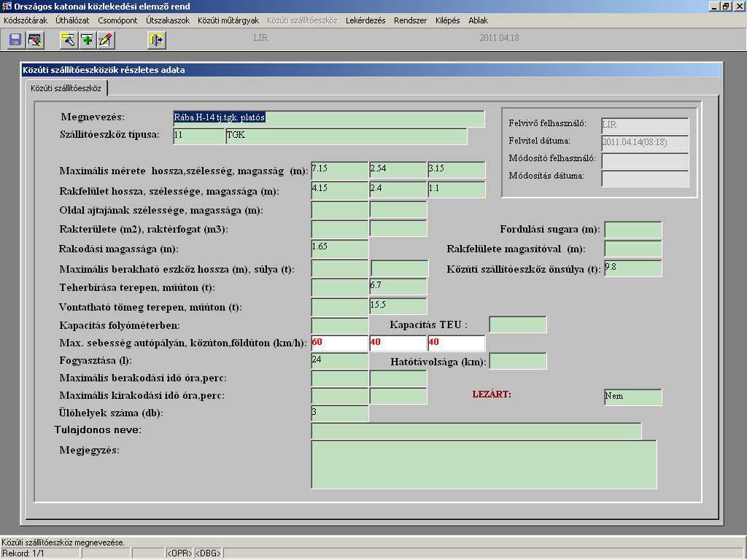Click the paved-road load capacity field 6.7
This screenshot has height=560, width=747.
coord(398,287)
